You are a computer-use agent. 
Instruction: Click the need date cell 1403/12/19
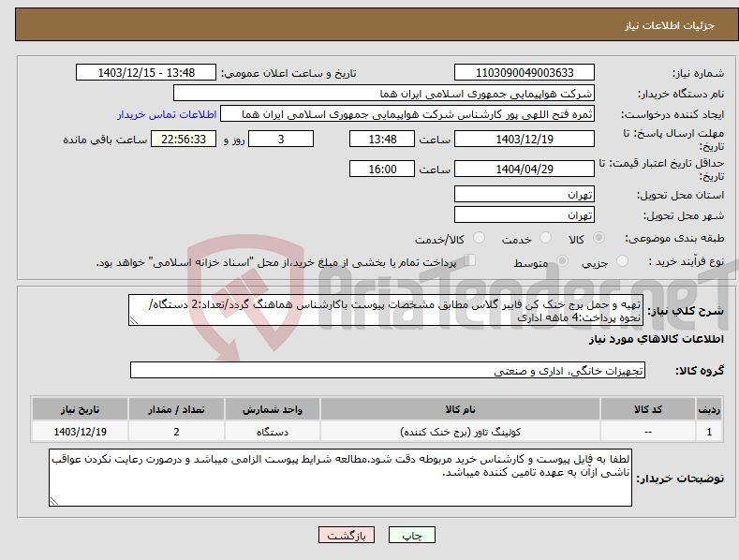(x=81, y=432)
